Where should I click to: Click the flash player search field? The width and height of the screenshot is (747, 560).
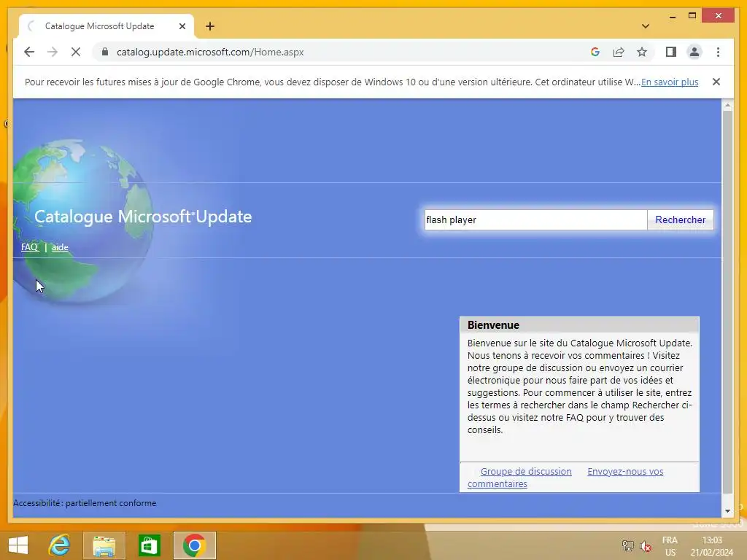(535, 219)
